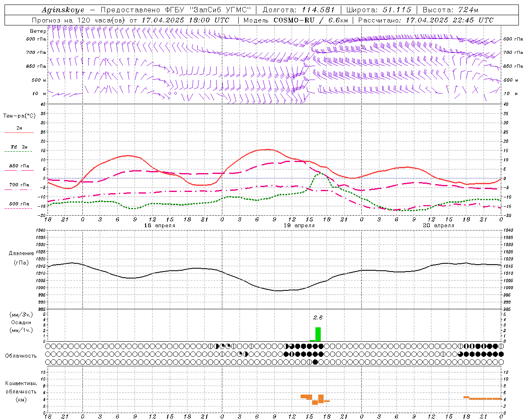Click the left-axis 850 гПа wind level label

point(36,66)
